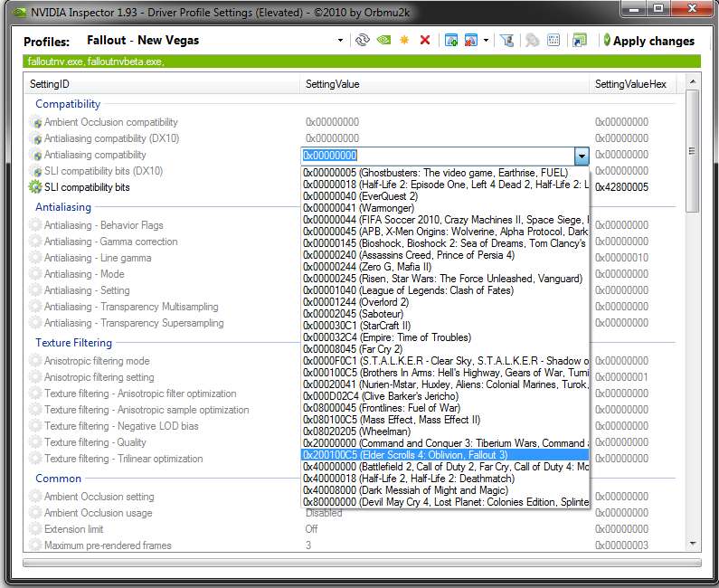Click the gear icon beside Ambient Occlusion setting
Viewport: 719px width, 588px height.
click(x=35, y=497)
